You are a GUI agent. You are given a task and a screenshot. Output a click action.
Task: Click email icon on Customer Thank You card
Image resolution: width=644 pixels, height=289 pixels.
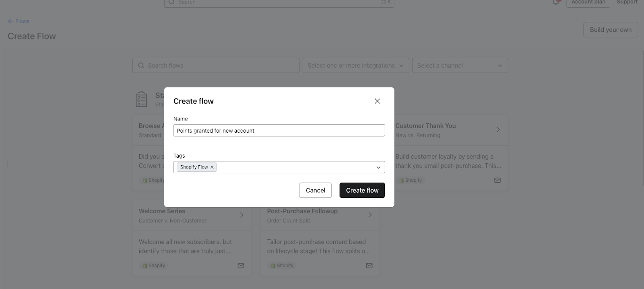point(497,181)
